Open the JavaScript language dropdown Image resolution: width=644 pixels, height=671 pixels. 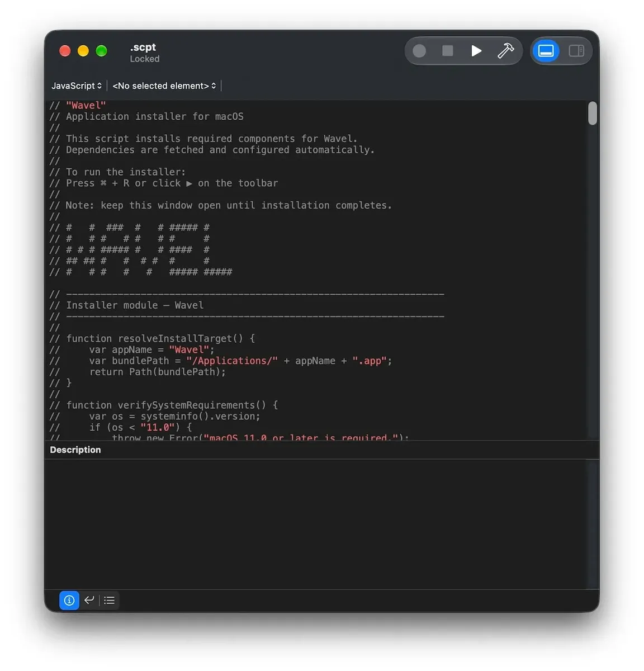(x=77, y=86)
